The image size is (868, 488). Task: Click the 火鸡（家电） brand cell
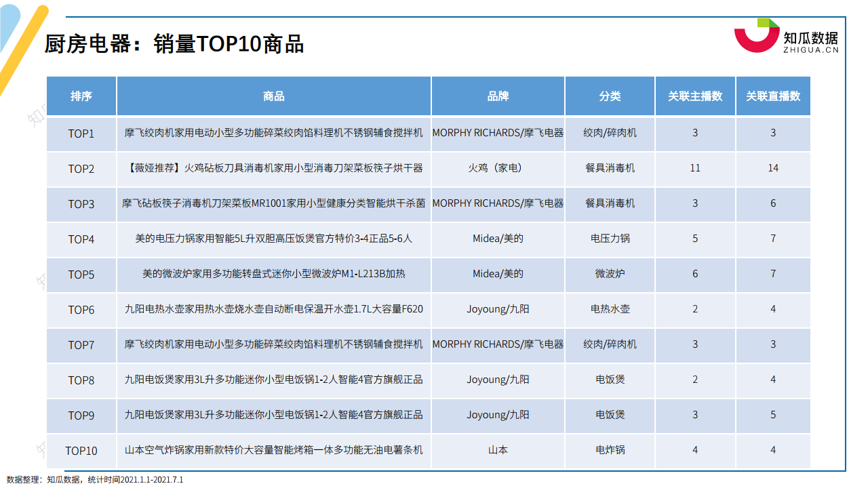click(x=498, y=168)
